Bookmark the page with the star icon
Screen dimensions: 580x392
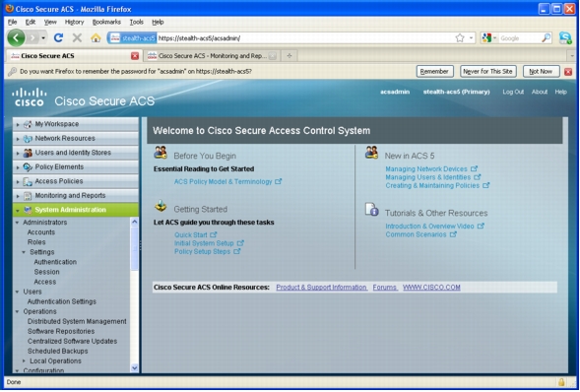(460, 37)
